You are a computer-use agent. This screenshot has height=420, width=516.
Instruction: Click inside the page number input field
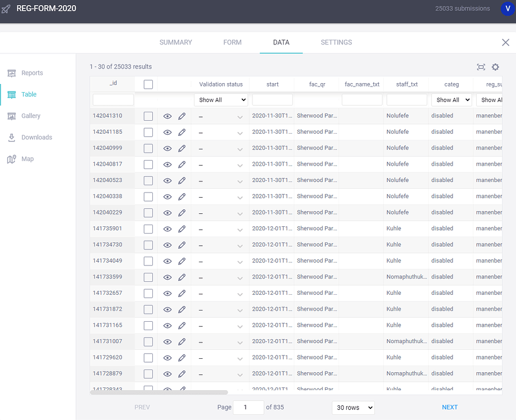[x=248, y=407]
